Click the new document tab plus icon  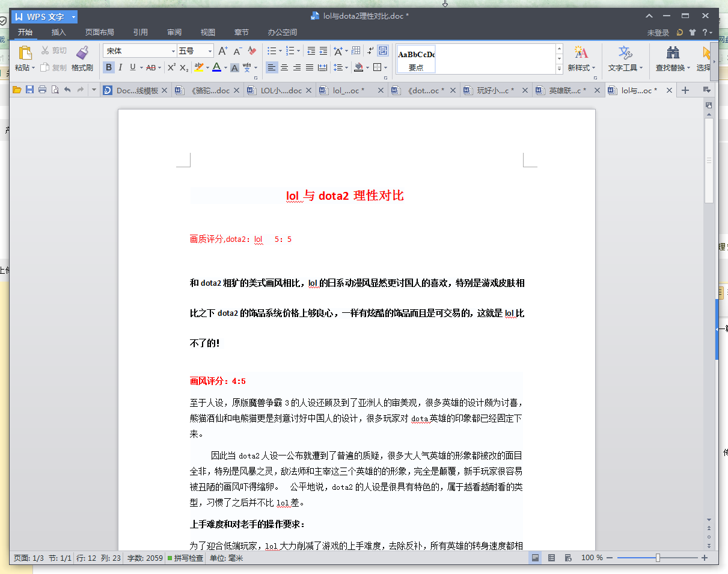pyautogui.click(x=685, y=90)
